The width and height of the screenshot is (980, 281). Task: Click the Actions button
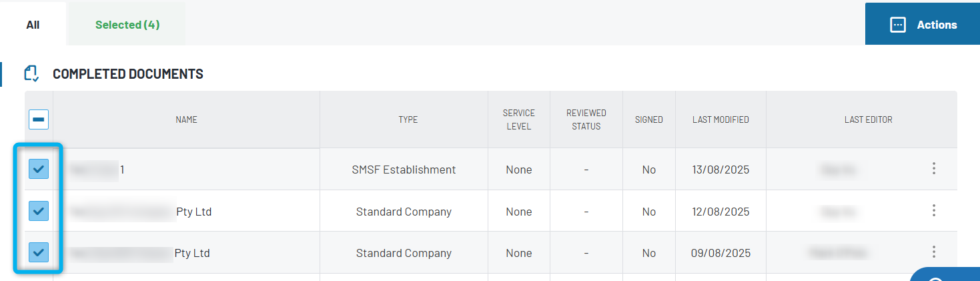coord(923,25)
